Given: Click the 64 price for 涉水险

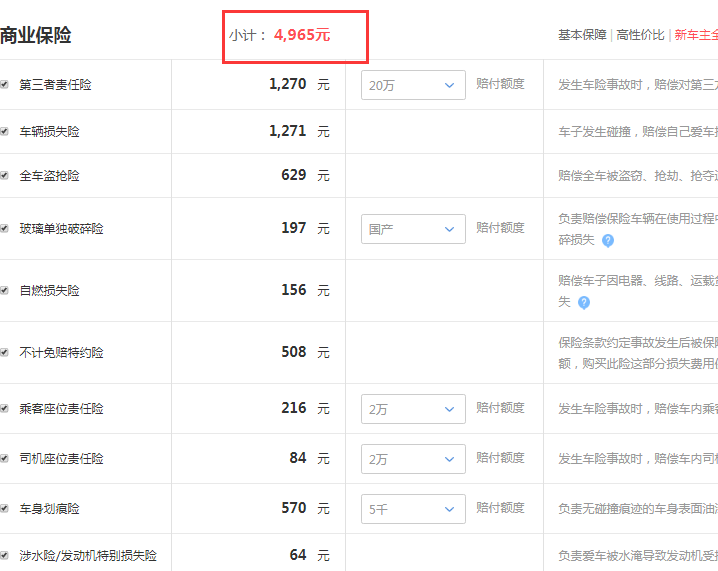Looking at the screenshot, I should point(298,555).
